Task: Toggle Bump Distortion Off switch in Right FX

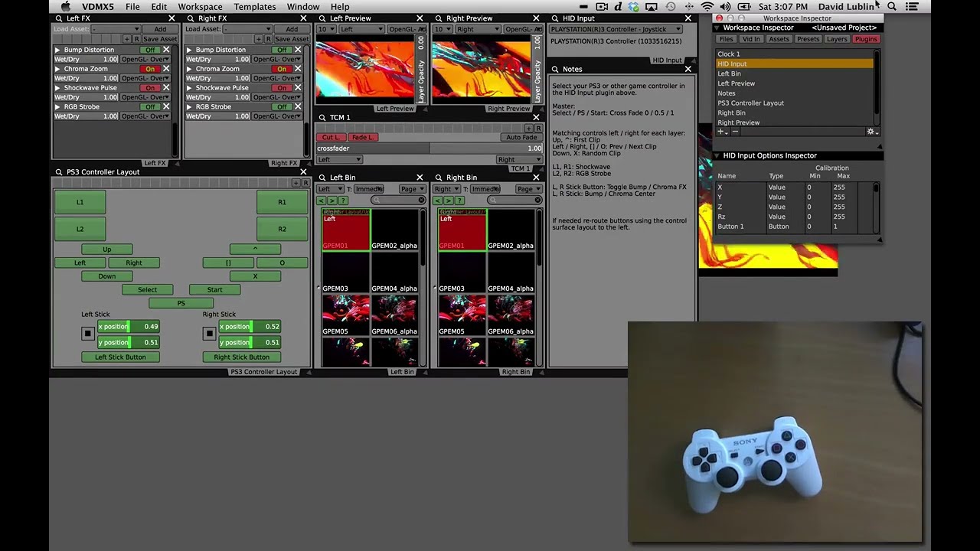Action: pyautogui.click(x=283, y=50)
